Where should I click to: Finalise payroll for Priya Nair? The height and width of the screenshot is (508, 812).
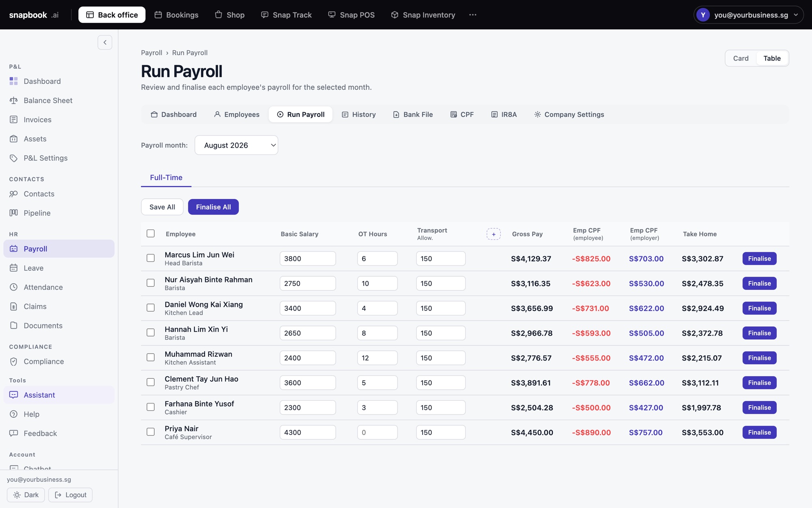click(759, 432)
